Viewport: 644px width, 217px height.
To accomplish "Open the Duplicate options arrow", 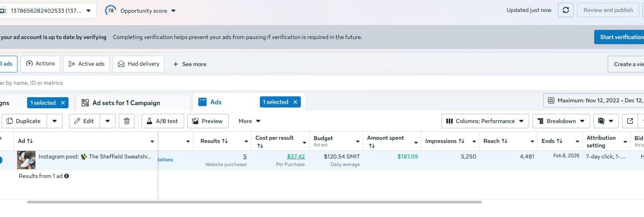I will tap(55, 121).
